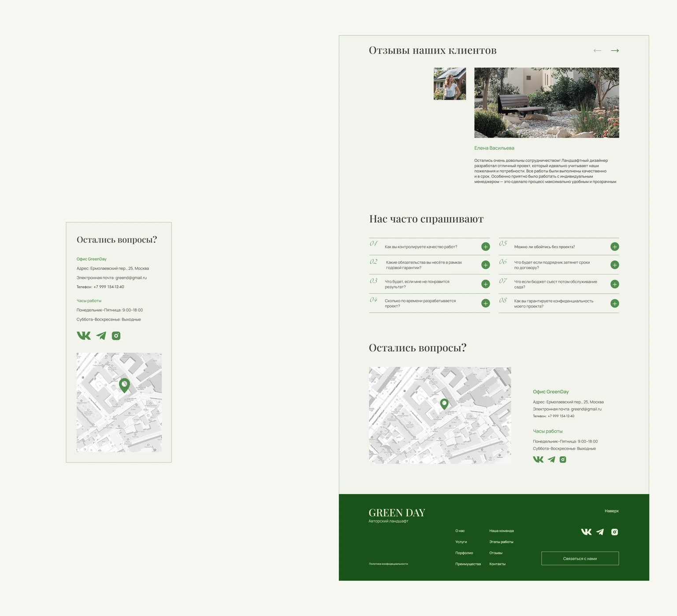Expand FAQ question 05 about skipping project
This screenshot has width=677, height=616.
pos(614,246)
